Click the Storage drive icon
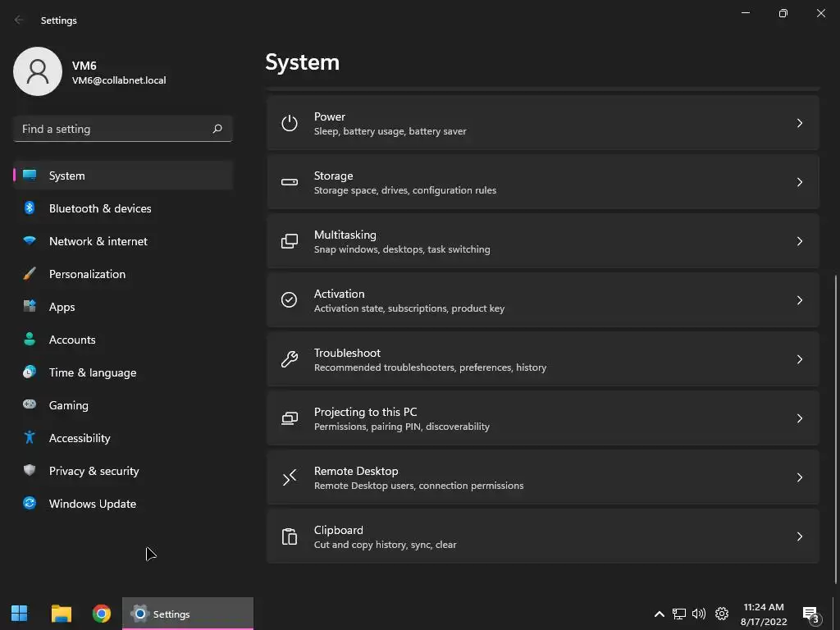This screenshot has width=840, height=630. coord(290,182)
